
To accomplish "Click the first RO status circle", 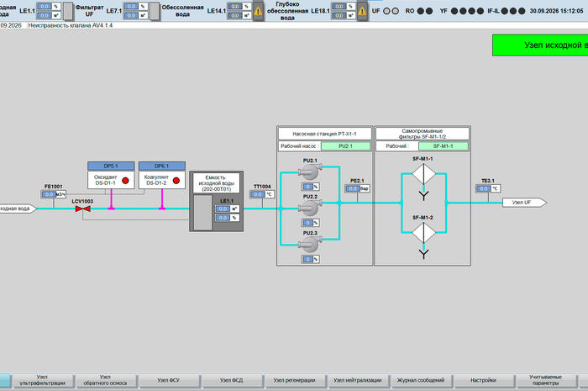I will (x=421, y=11).
